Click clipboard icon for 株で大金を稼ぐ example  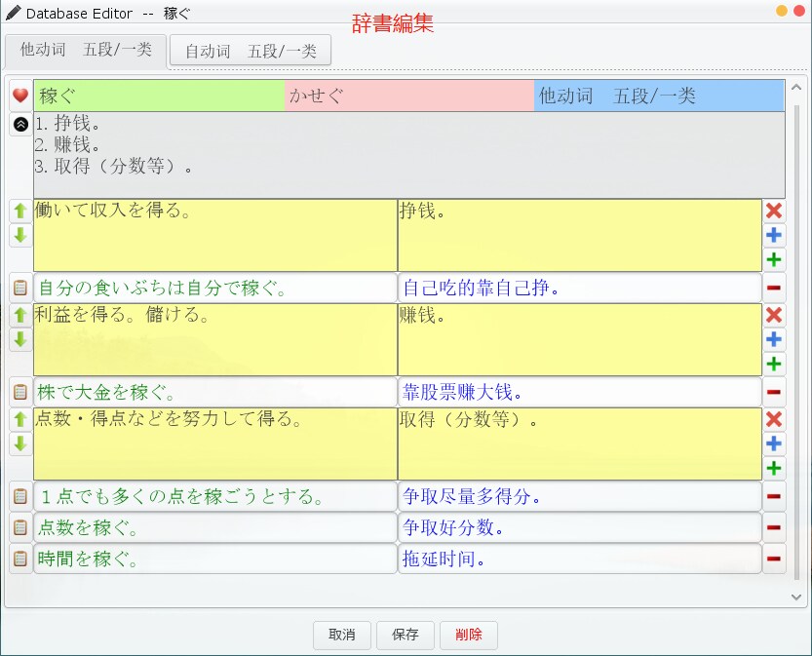(20, 392)
